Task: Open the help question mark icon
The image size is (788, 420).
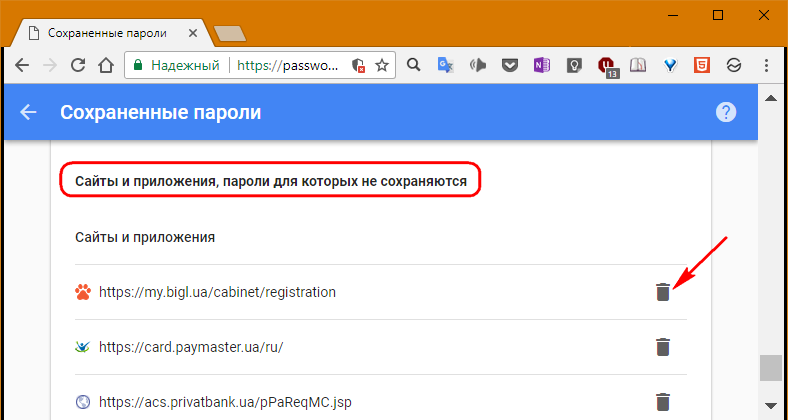Action: pos(726,112)
